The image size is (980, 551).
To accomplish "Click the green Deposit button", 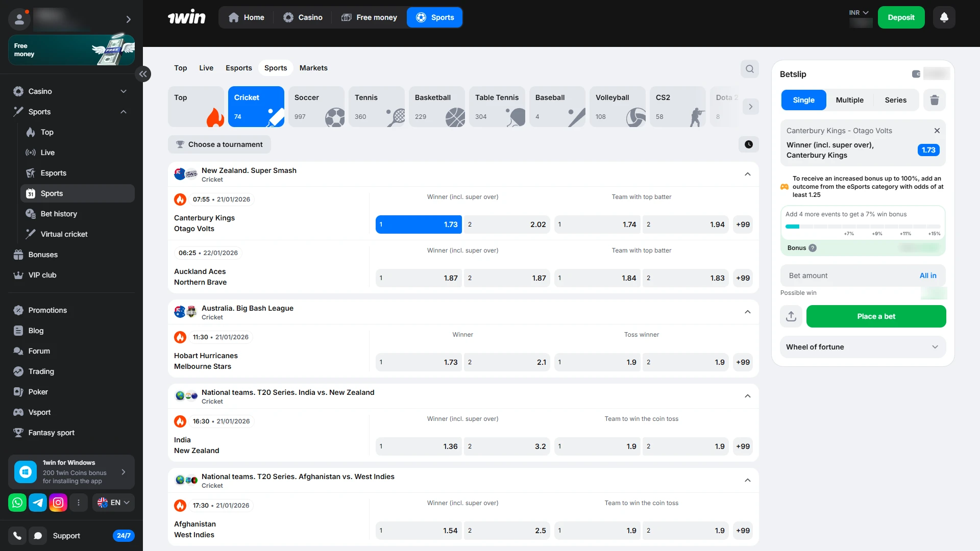I will coord(901,17).
